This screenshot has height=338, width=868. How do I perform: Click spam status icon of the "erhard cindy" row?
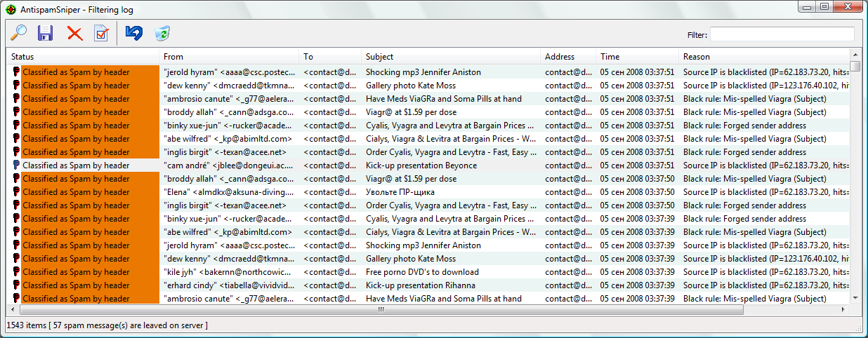click(16, 285)
